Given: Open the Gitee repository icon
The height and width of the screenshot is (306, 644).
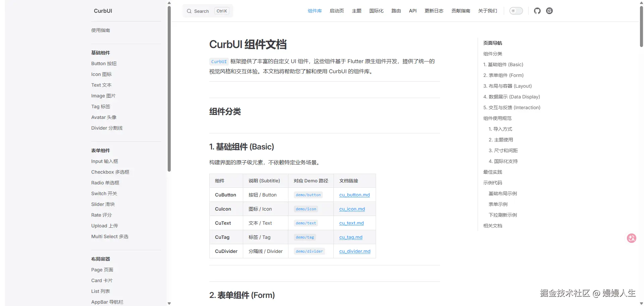Looking at the screenshot, I should 549,11.
